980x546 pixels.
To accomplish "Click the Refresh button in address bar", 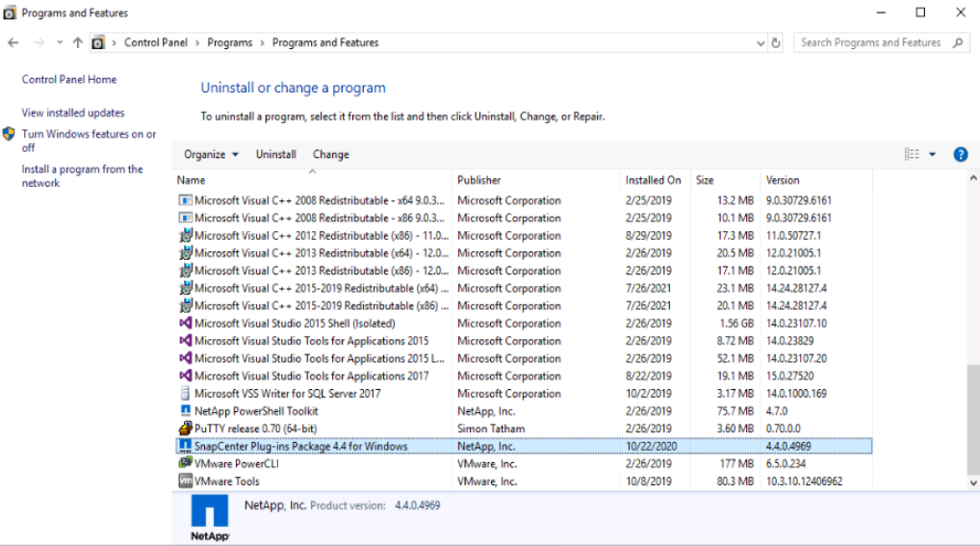I will click(x=777, y=43).
